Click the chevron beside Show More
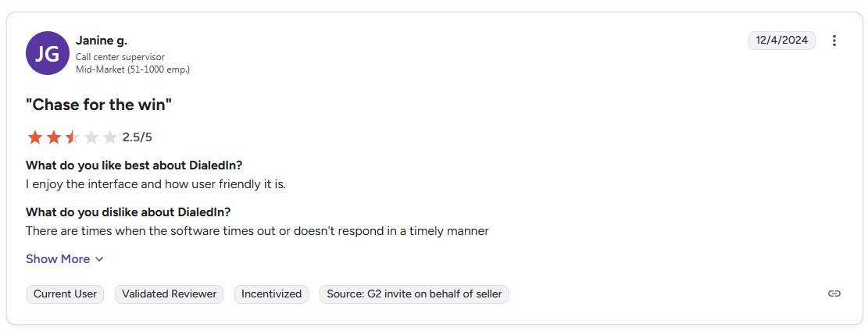868x331 pixels. click(x=99, y=259)
